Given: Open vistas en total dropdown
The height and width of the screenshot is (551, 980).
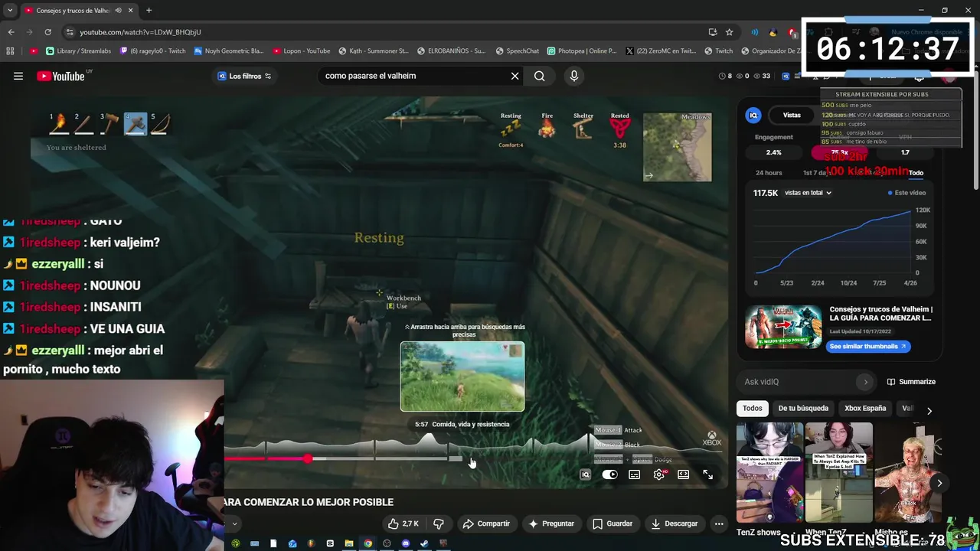Looking at the screenshot, I should click(x=808, y=193).
